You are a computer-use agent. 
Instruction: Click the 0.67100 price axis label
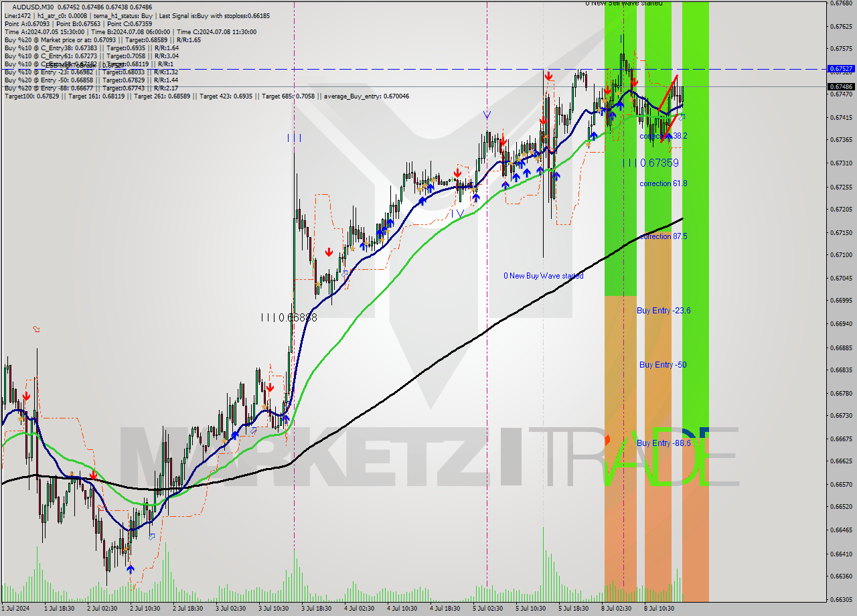(841, 255)
